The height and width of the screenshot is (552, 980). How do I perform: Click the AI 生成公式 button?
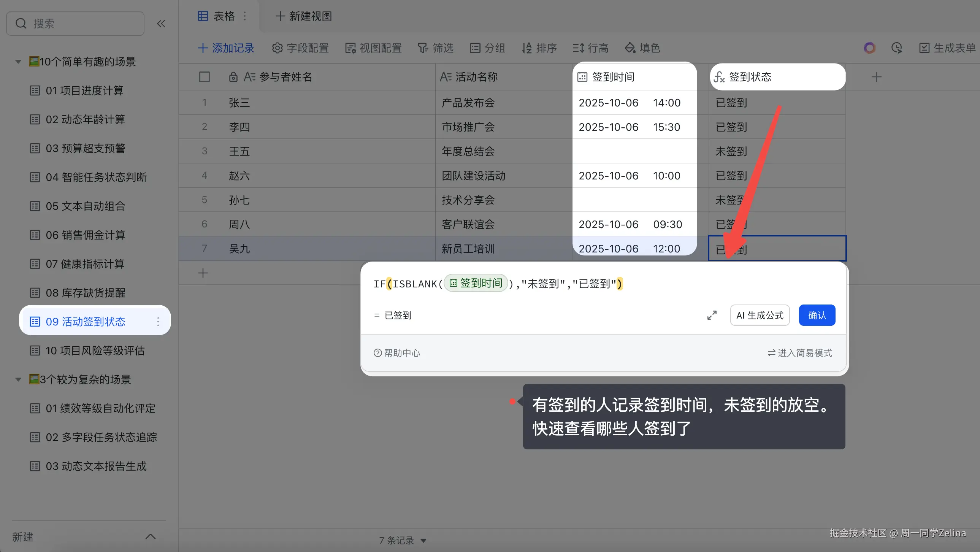tap(760, 316)
